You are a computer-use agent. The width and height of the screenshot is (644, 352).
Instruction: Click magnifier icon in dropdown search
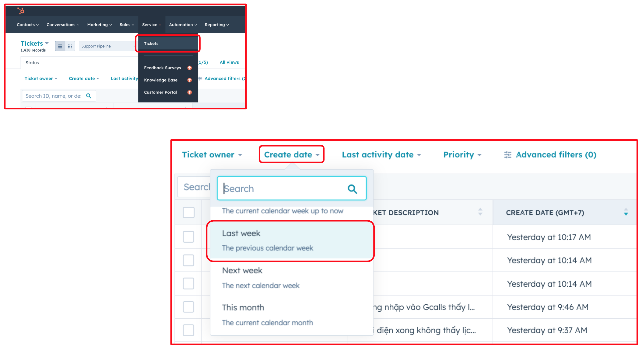[x=352, y=189]
